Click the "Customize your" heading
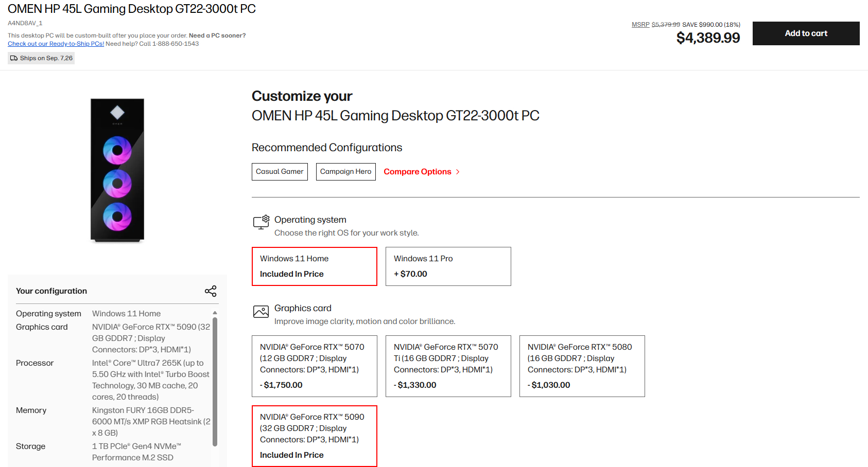868x467 pixels. (302, 97)
